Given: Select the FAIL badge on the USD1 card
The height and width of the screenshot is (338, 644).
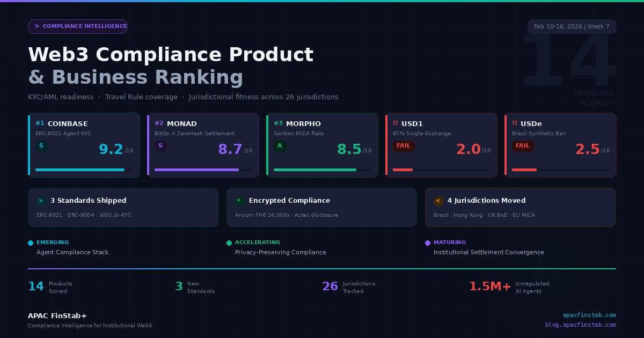Looking at the screenshot, I should pyautogui.click(x=404, y=146).
